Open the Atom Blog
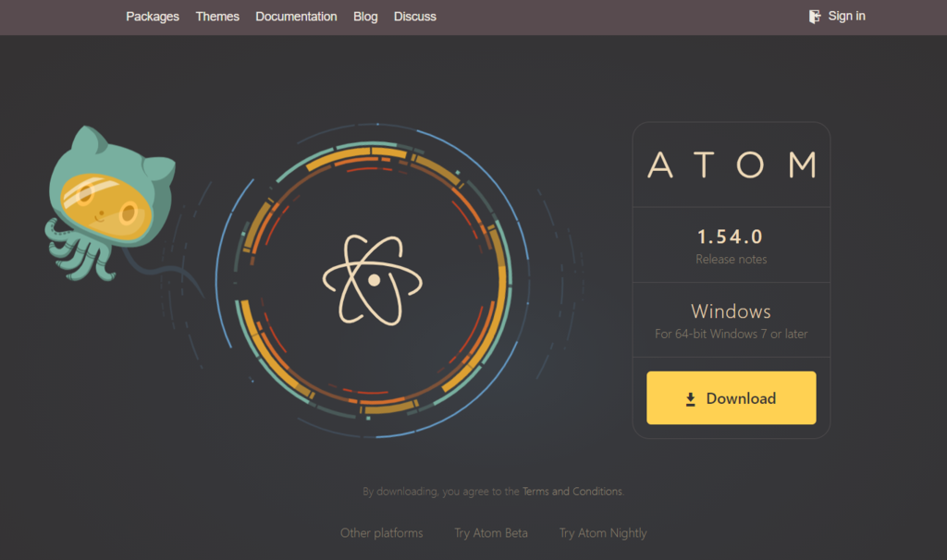947x560 pixels. pos(364,16)
